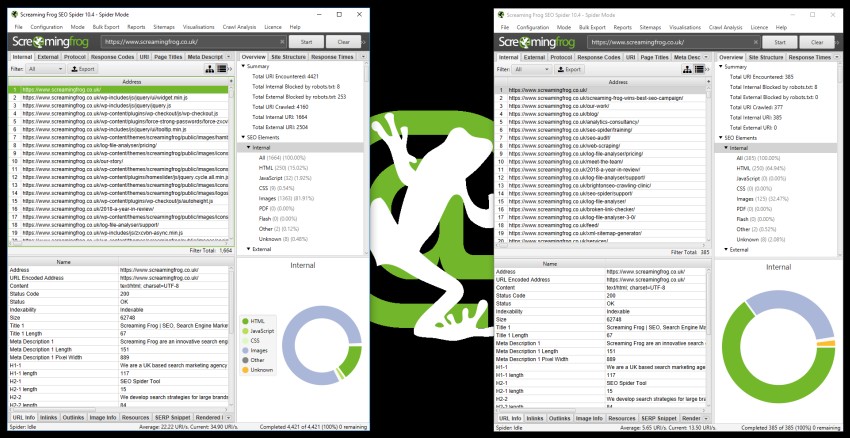Collapse SEO Elements section in left window

pyautogui.click(x=243, y=137)
